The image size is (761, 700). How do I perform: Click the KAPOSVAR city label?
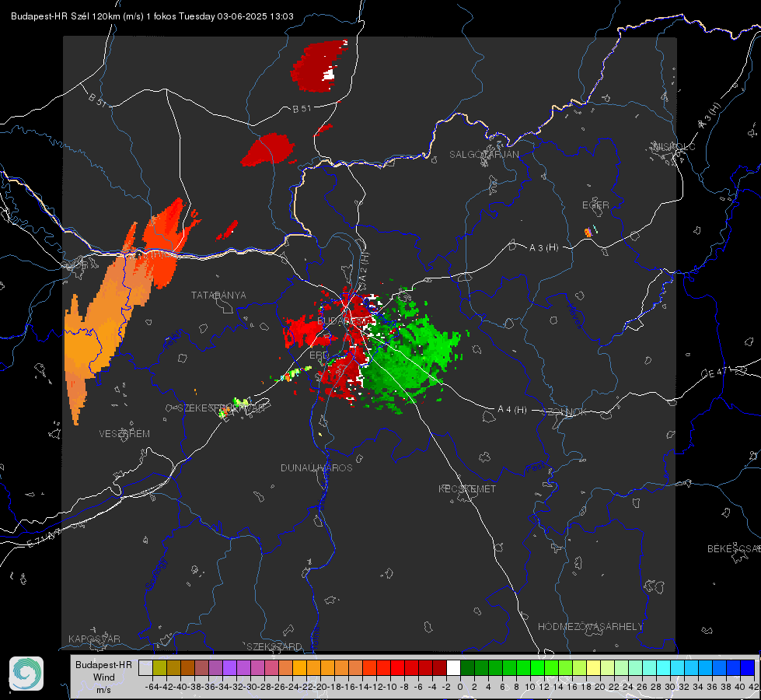pyautogui.click(x=94, y=639)
